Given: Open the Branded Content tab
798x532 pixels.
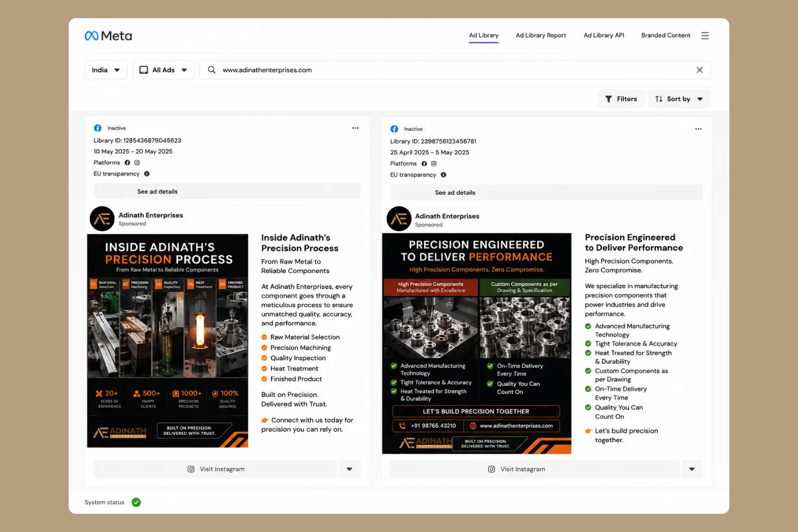Looking at the screenshot, I should coord(666,35).
